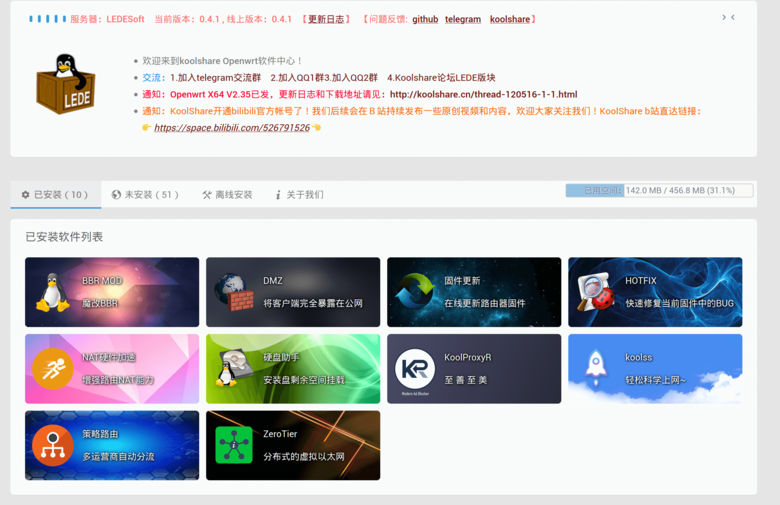Click the 1.加入telegram交流群 text
Screen dimensions: 780x505
click(x=215, y=78)
